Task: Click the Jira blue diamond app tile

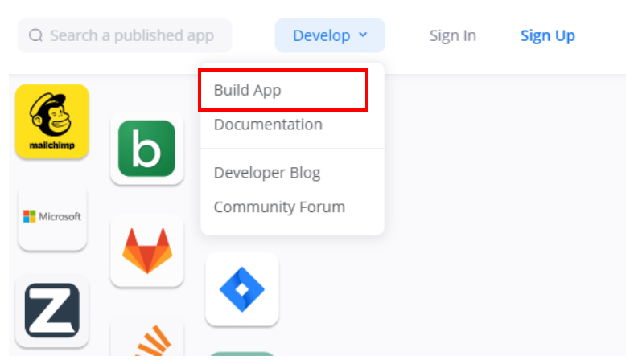Action: [x=242, y=289]
